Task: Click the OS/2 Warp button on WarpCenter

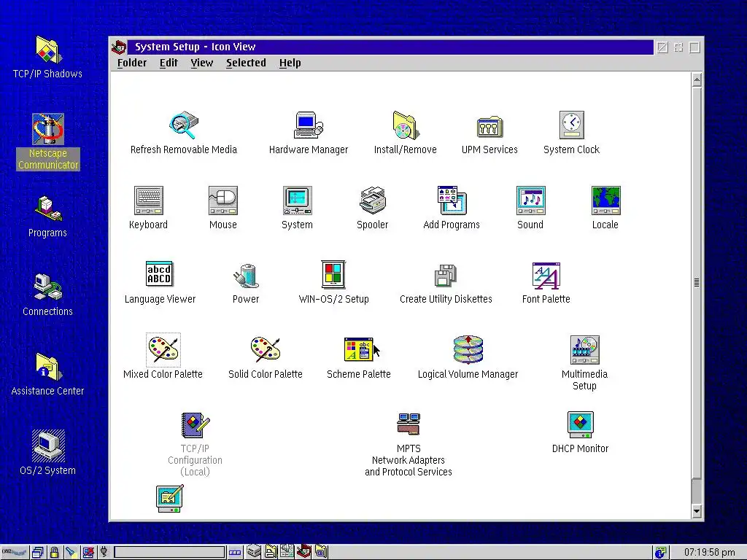Action: 15,553
